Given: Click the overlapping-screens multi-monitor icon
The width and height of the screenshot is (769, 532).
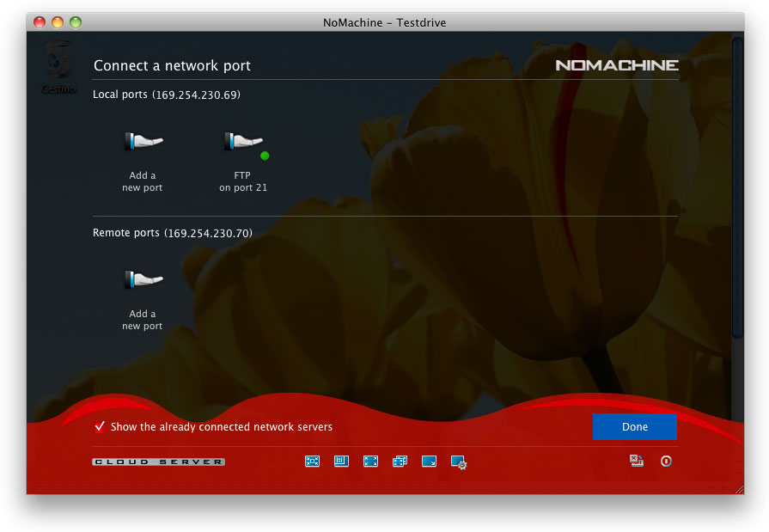Looking at the screenshot, I should coord(400,462).
